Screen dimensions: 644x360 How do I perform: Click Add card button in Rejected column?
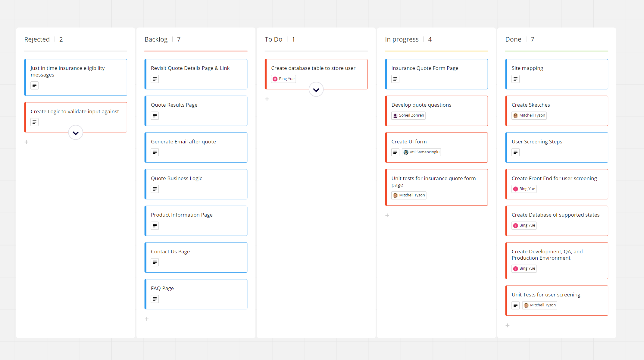click(x=27, y=142)
